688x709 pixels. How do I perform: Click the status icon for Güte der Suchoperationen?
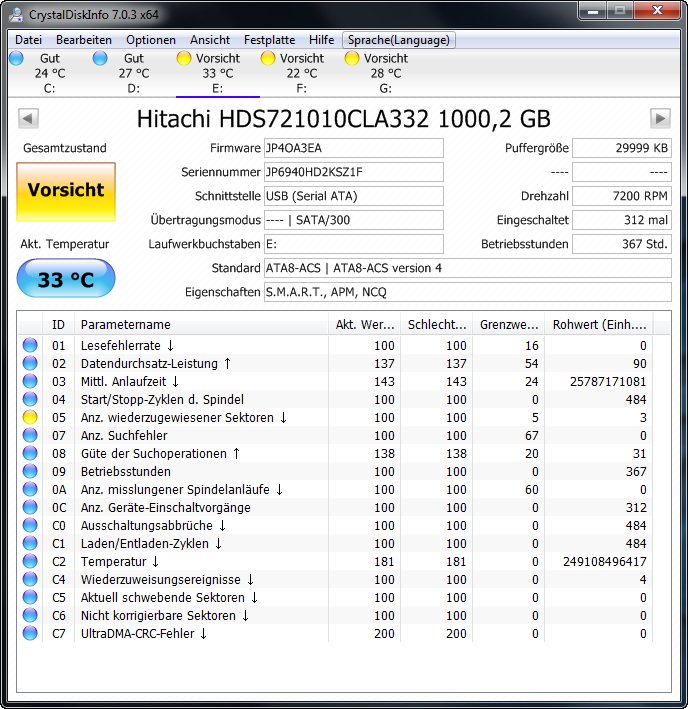[x=30, y=453]
